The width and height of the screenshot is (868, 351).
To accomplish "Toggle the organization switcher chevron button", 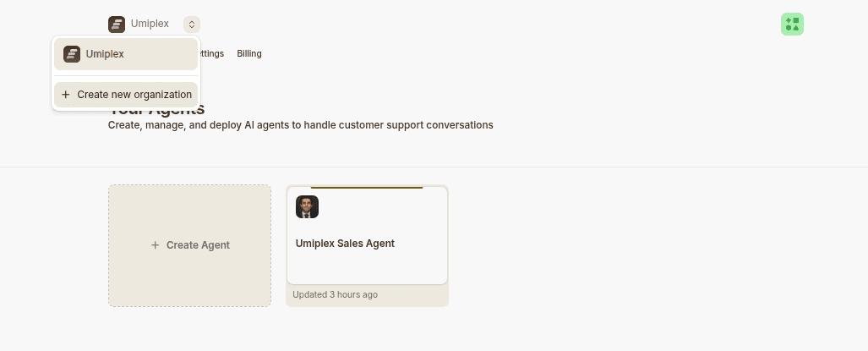I will coord(192,25).
